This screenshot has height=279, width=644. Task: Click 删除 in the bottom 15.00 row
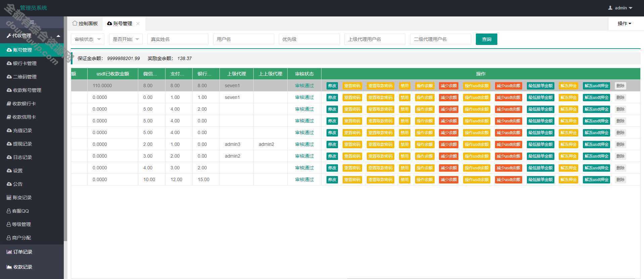point(621,180)
